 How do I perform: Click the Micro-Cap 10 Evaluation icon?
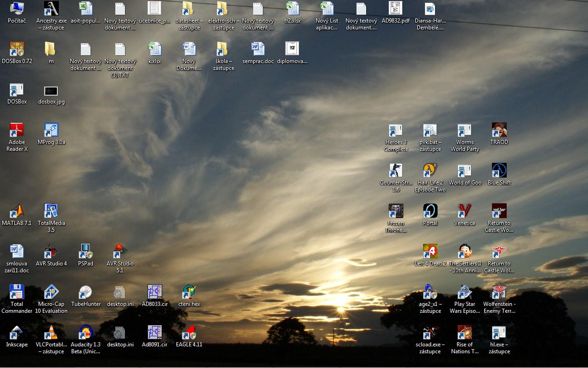pos(51,292)
